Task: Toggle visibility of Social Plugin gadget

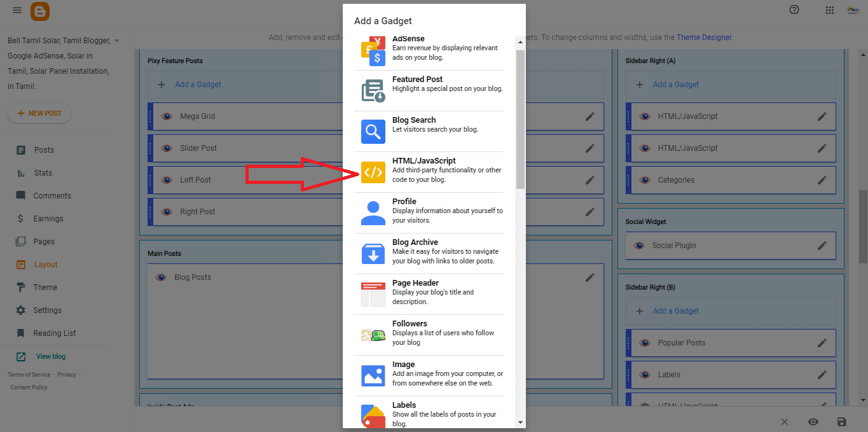Action: pyautogui.click(x=639, y=246)
